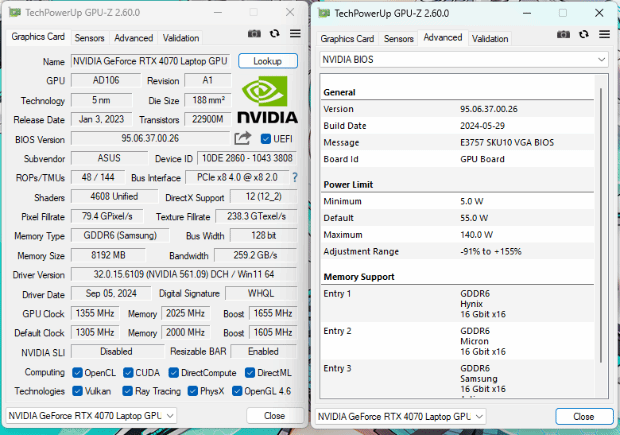Image resolution: width=620 pixels, height=435 pixels.
Task: Toggle the DirectCompute checkbox
Action: click(173, 373)
